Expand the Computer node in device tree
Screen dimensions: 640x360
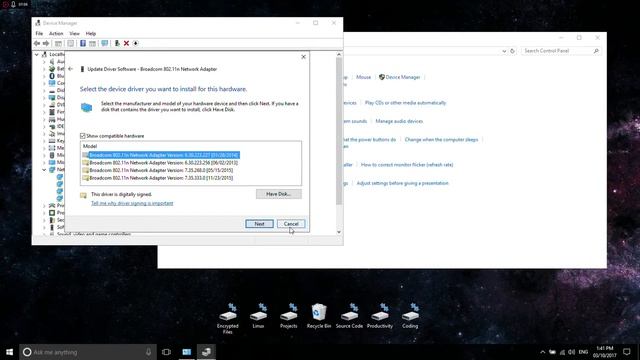[x=44, y=83]
